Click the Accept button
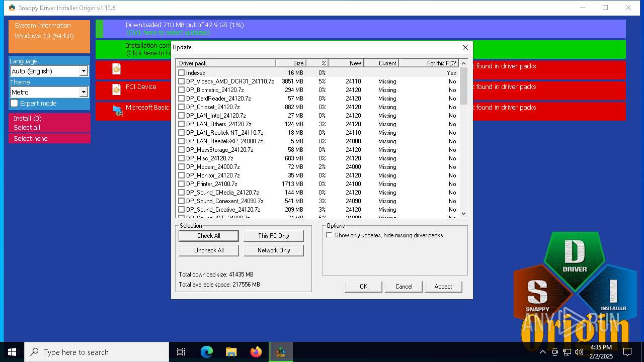Image resolution: width=644 pixels, height=362 pixels. [443, 287]
